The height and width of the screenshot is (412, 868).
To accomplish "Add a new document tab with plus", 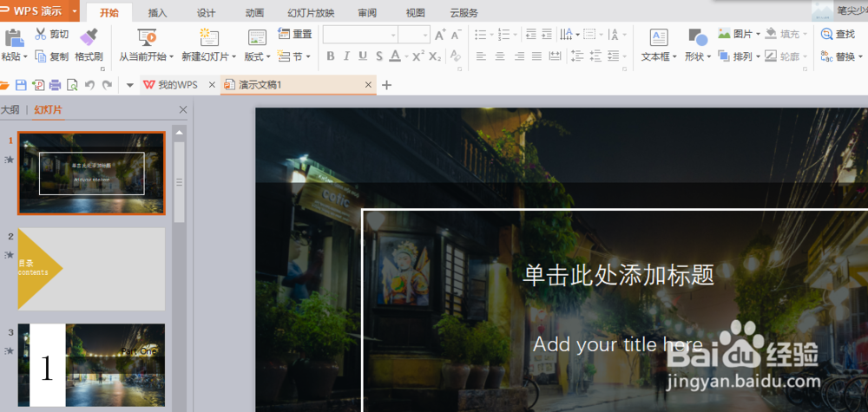I will click(387, 85).
